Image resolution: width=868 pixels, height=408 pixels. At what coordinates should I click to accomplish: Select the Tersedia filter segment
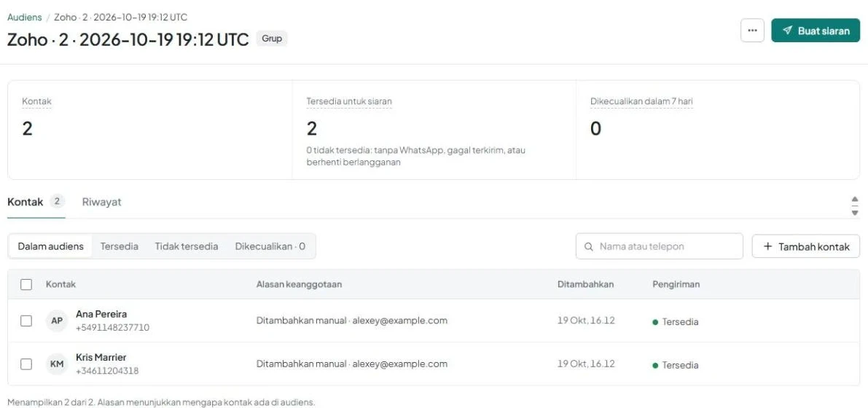point(119,246)
